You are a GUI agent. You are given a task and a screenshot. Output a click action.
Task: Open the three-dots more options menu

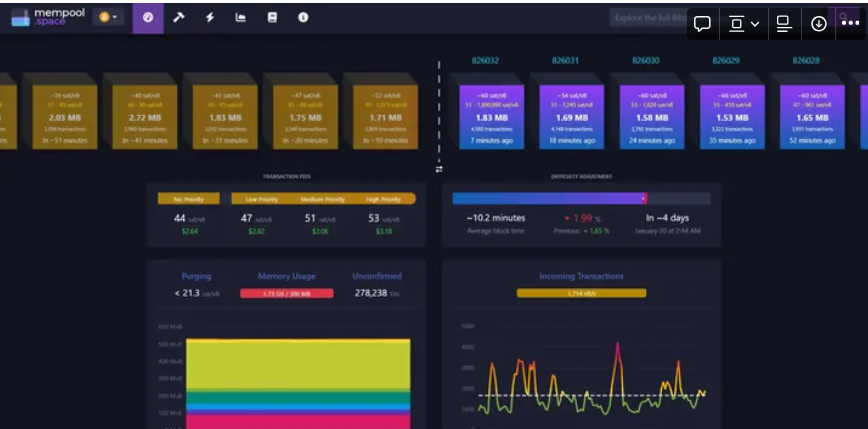[x=850, y=23]
